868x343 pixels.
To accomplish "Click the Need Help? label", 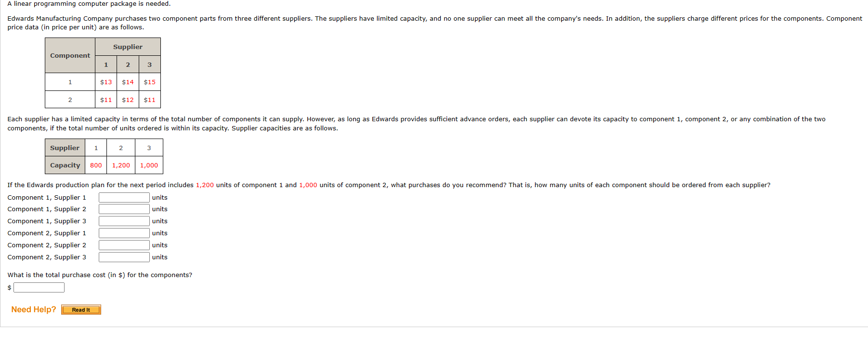I will (33, 309).
